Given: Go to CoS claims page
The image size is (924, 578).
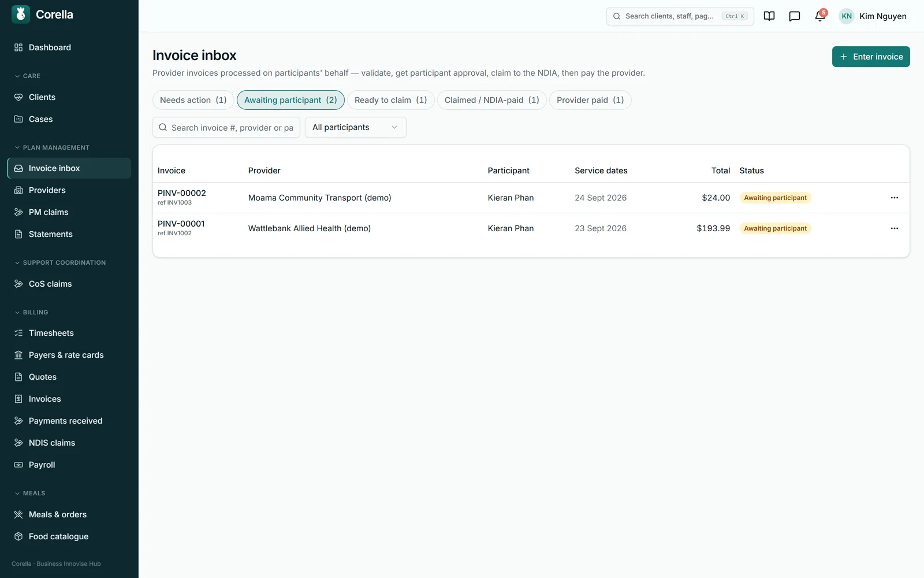Looking at the screenshot, I should [x=69, y=284].
